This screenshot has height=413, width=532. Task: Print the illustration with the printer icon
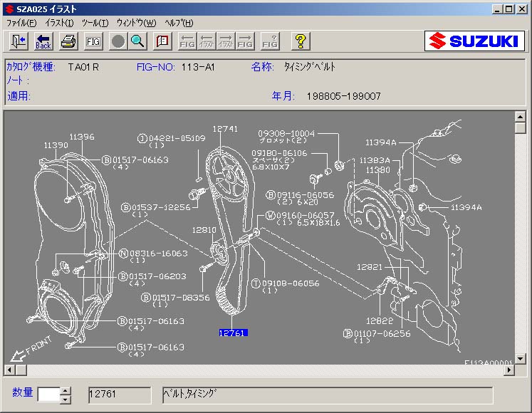tap(68, 41)
